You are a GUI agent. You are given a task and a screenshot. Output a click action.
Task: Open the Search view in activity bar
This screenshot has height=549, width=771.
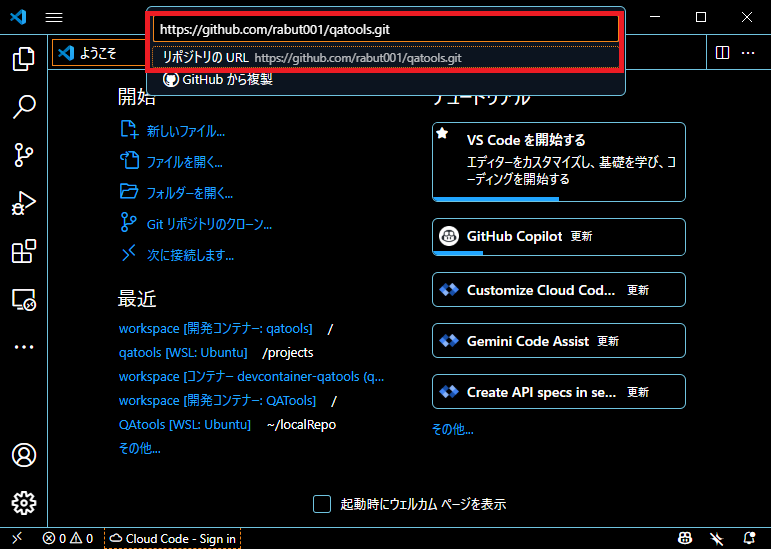pos(24,107)
